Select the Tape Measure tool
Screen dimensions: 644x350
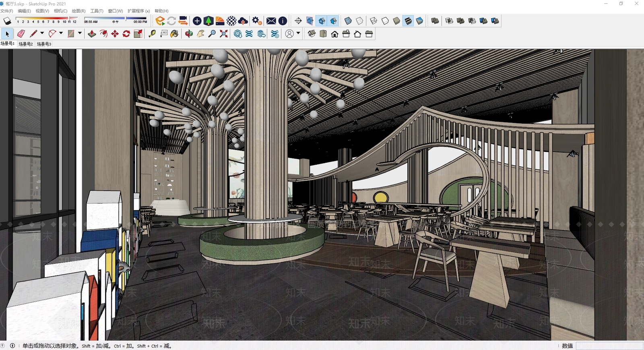(152, 34)
